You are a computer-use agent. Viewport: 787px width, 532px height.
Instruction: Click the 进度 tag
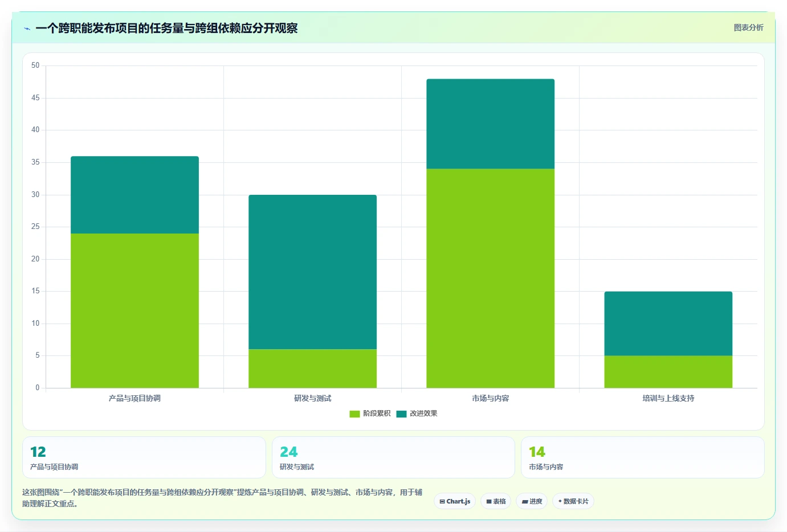pos(532,501)
